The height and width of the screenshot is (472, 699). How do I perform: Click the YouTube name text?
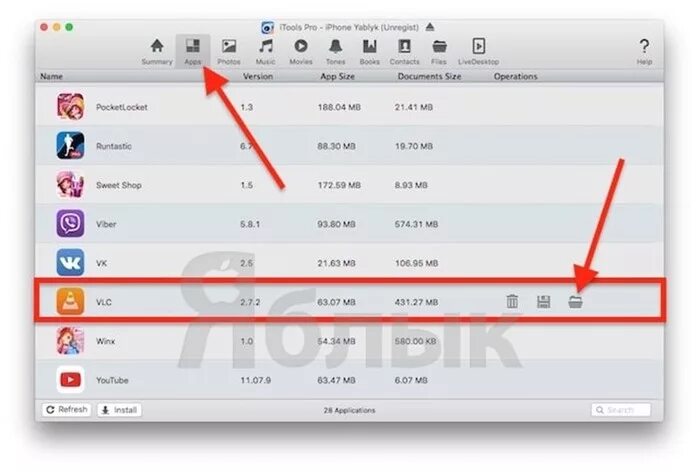point(112,380)
